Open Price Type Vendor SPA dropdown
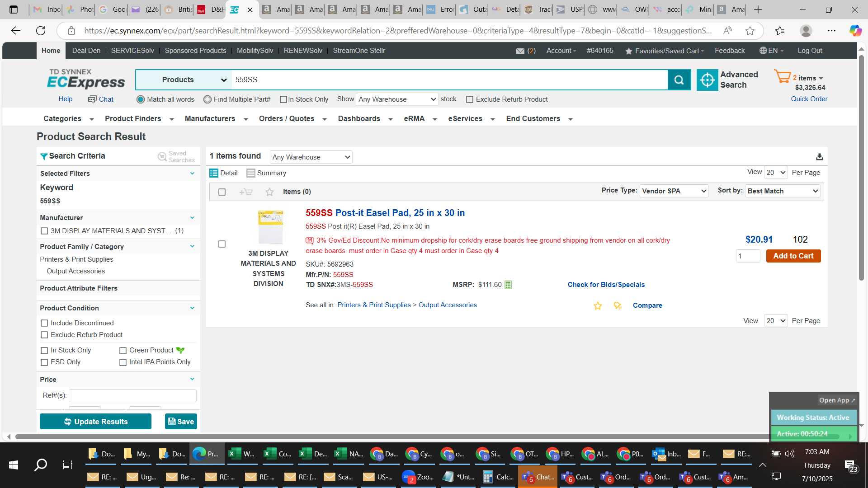The height and width of the screenshot is (488, 868). (x=674, y=191)
